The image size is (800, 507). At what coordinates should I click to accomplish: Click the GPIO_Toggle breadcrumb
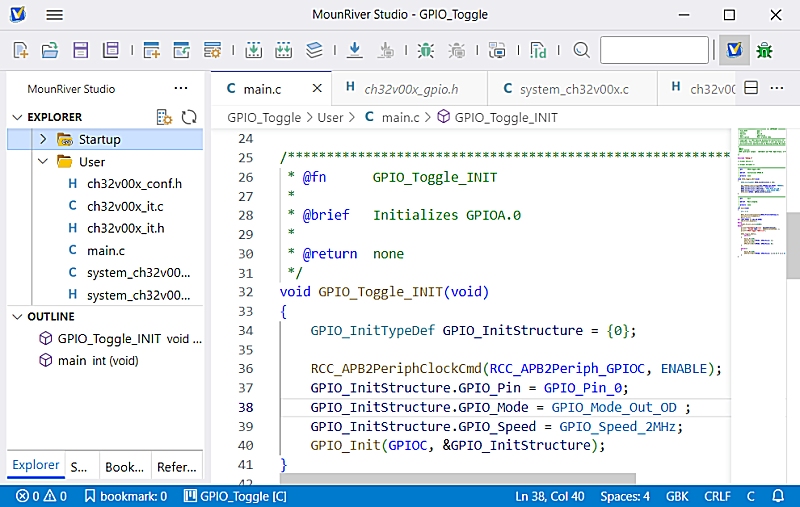point(264,118)
